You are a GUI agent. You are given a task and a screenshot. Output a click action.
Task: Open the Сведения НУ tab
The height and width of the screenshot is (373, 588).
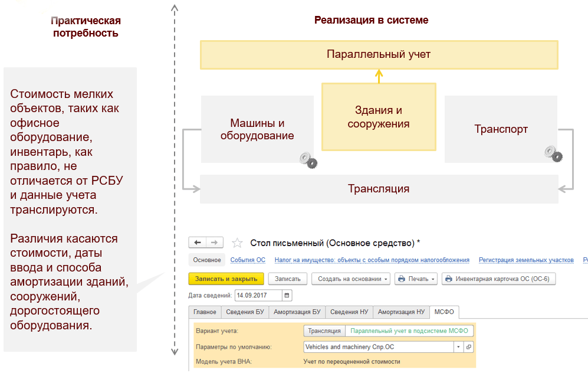(x=350, y=312)
